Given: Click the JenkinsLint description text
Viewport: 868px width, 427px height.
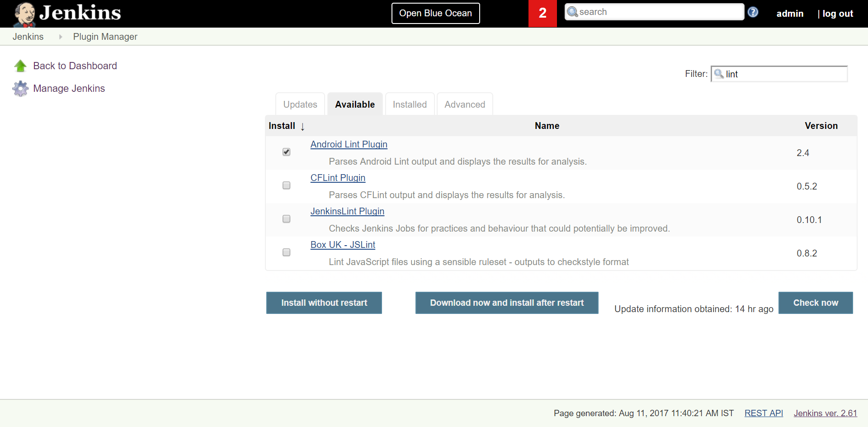Looking at the screenshot, I should click(x=500, y=228).
